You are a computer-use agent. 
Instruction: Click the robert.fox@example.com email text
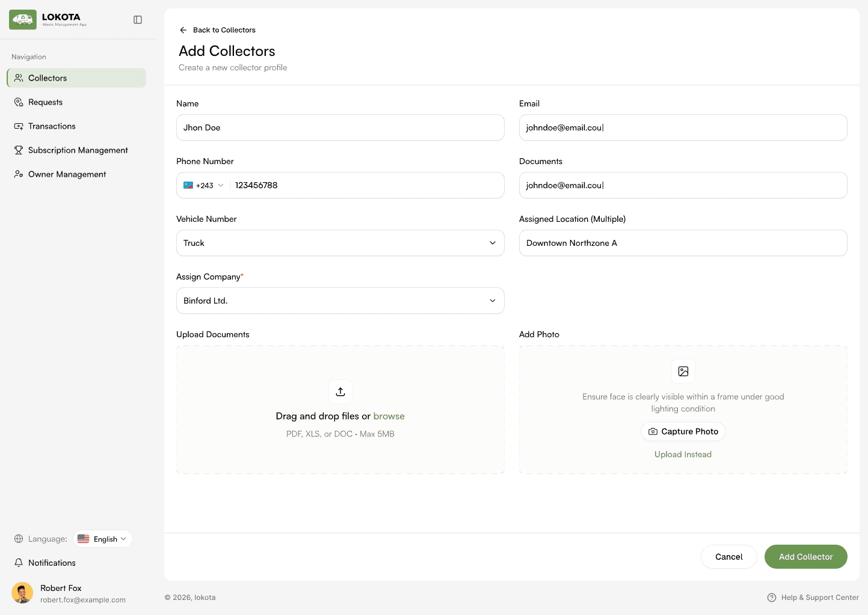click(x=83, y=600)
